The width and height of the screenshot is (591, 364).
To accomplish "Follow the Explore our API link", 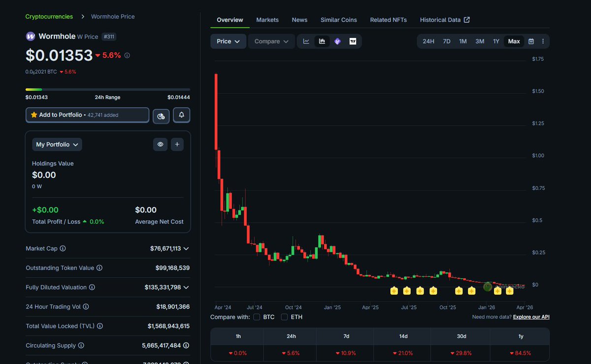I will coord(531,317).
